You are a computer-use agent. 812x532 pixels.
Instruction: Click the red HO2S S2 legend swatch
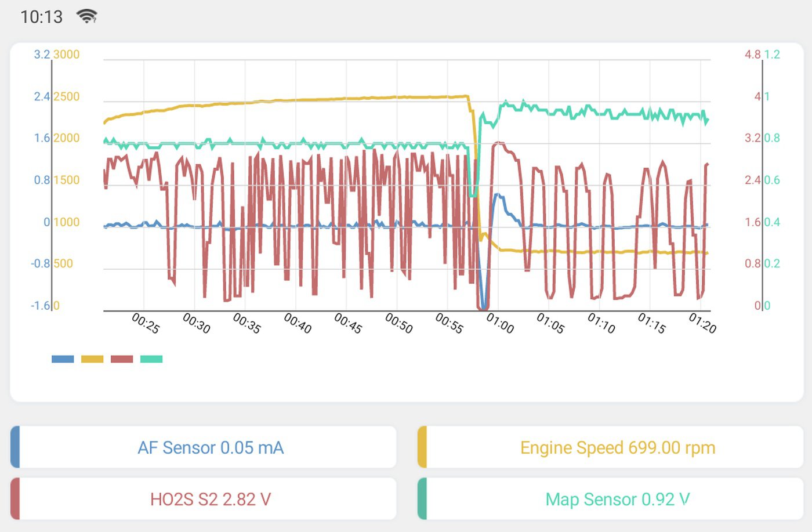point(122,359)
